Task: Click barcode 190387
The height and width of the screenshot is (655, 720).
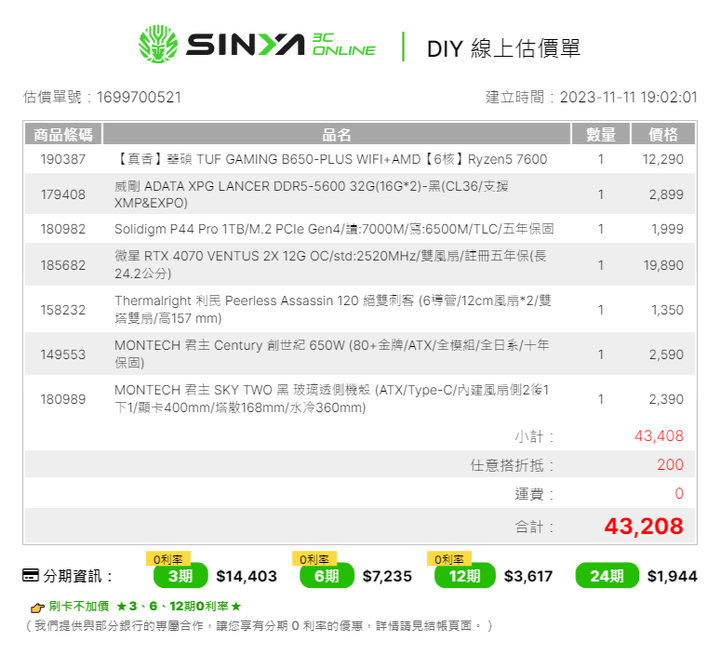Action: (x=63, y=159)
